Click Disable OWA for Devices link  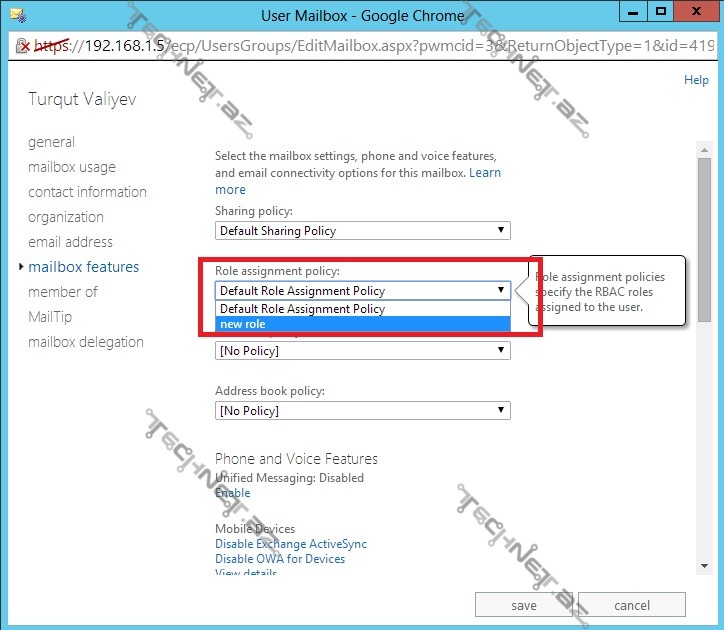(x=280, y=559)
